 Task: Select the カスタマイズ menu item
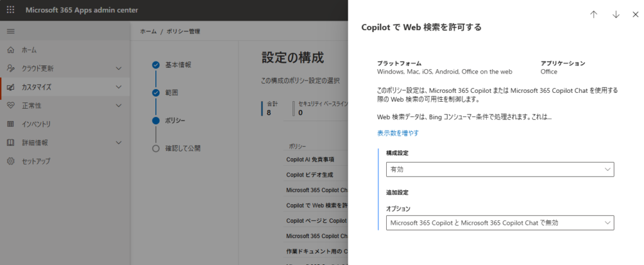click(65, 87)
